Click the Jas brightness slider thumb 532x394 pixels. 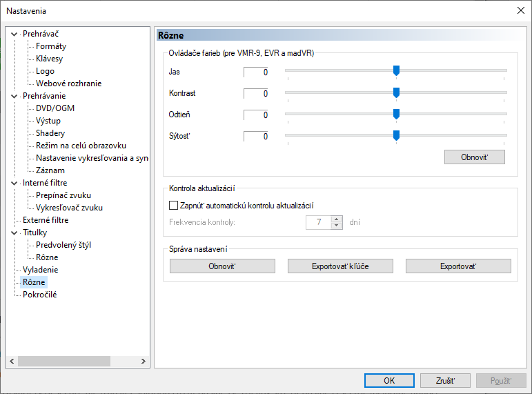point(396,70)
